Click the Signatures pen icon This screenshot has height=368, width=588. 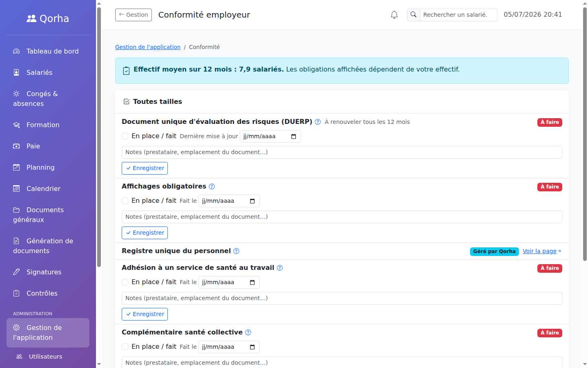(16, 272)
